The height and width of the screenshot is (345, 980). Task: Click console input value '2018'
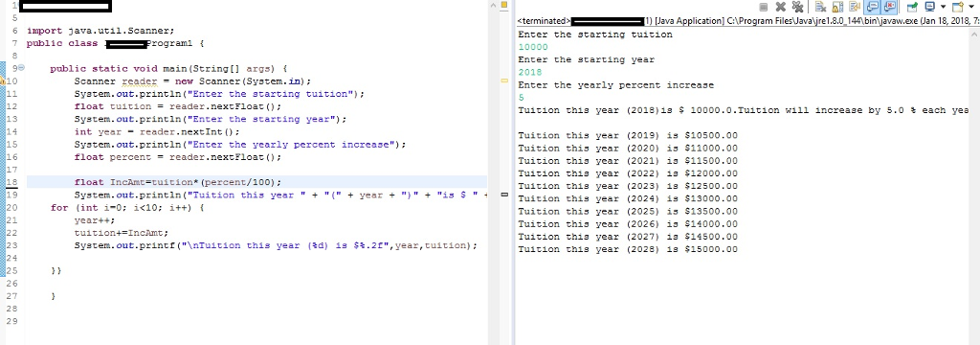point(530,73)
